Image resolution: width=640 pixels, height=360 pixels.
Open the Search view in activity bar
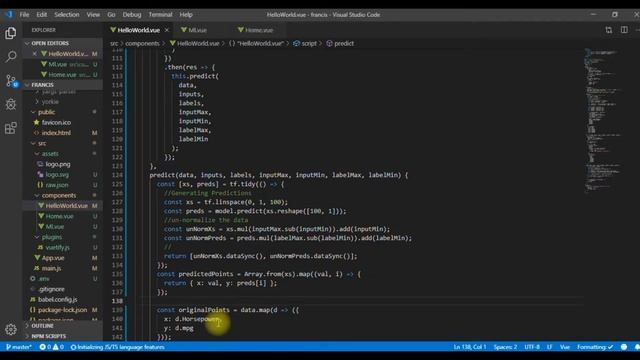pyautogui.click(x=11, y=56)
